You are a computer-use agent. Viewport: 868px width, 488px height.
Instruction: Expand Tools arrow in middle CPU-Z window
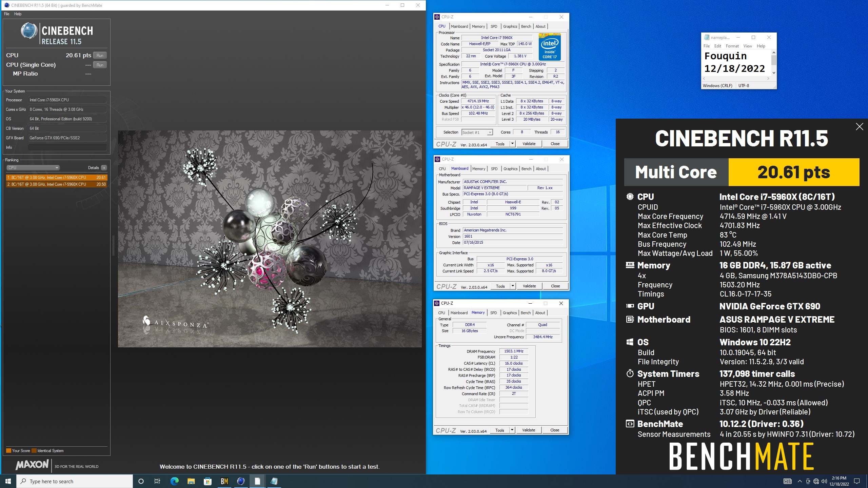513,286
